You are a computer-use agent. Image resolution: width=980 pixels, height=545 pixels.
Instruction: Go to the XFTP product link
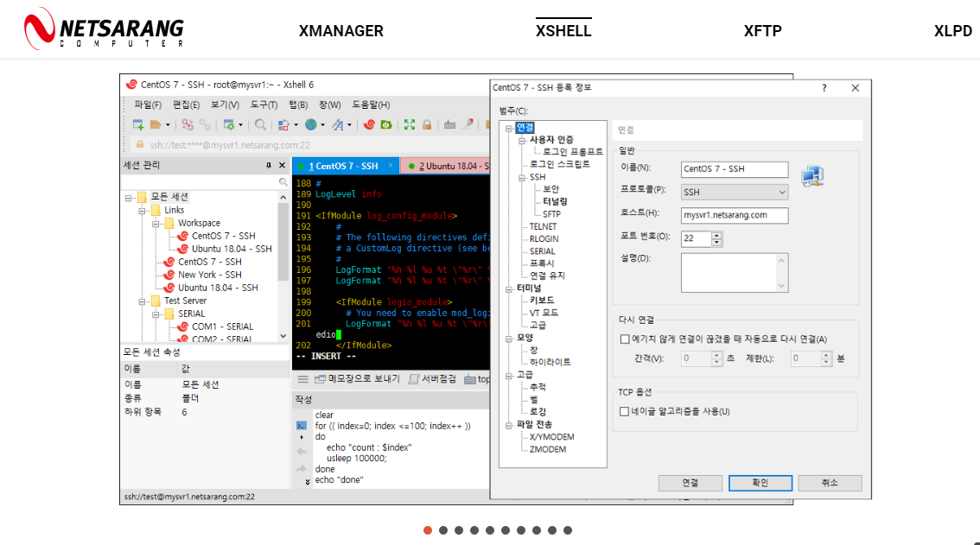(x=762, y=30)
